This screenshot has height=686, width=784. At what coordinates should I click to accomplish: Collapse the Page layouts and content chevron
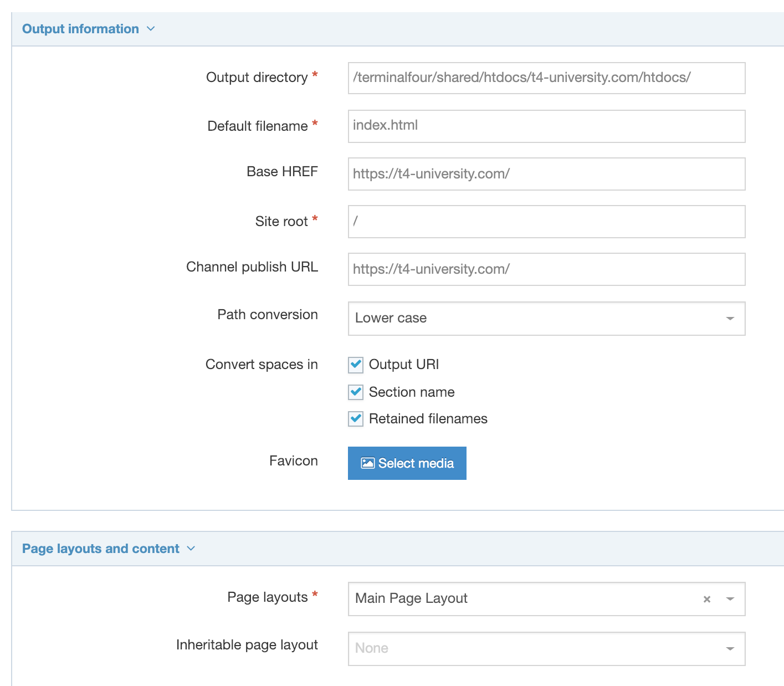(x=191, y=549)
